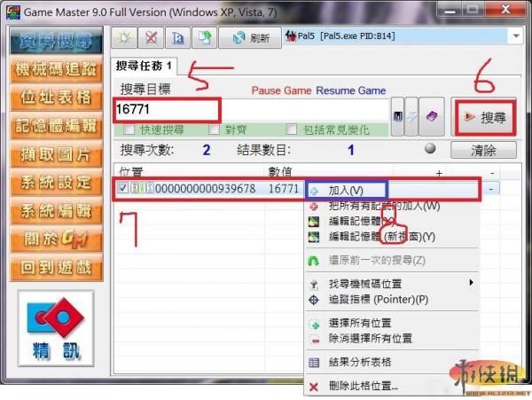Click the Game Master title bar app icon

point(13,12)
